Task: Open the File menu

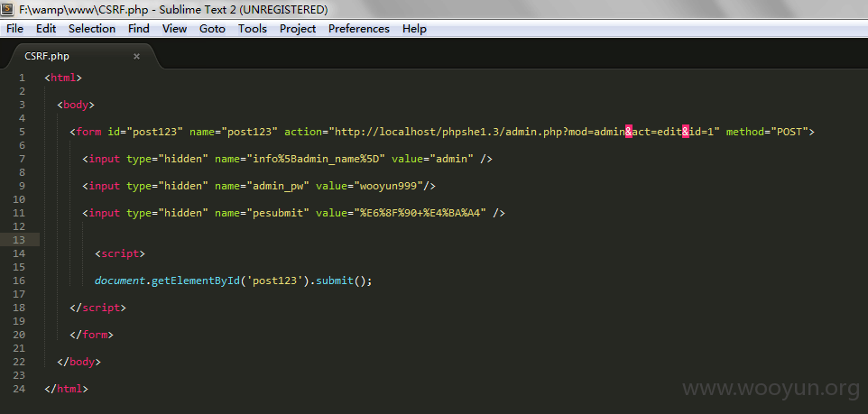Action: point(15,29)
